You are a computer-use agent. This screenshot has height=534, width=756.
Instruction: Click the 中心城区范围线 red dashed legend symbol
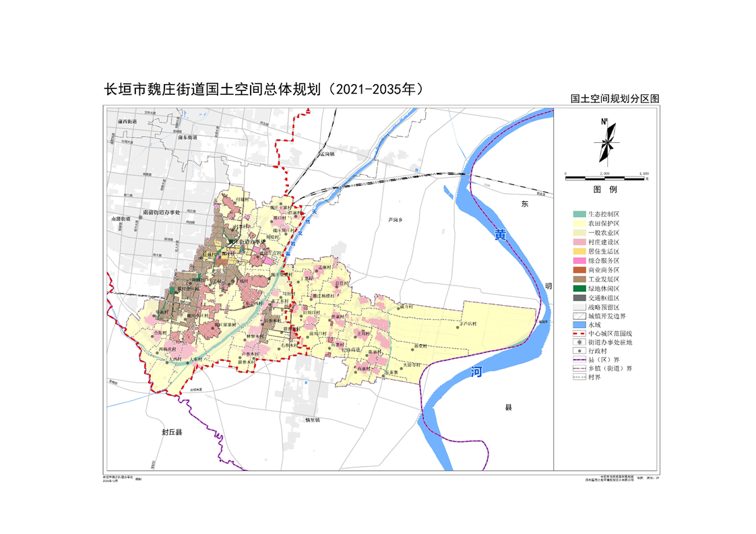click(x=577, y=333)
